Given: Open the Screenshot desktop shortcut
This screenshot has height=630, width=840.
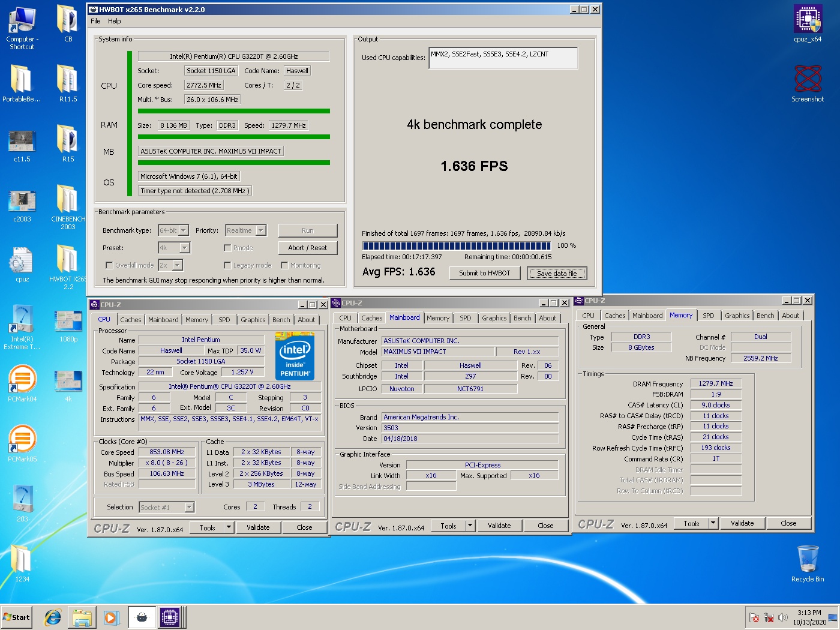Looking at the screenshot, I should coord(808,84).
